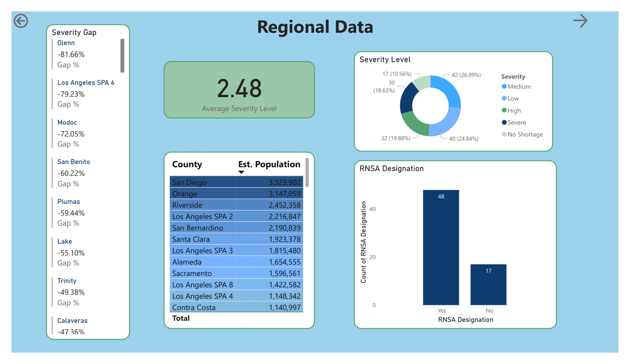The image size is (630, 364).
Task: Click the back arrow circle icon
Action: pos(21,21)
